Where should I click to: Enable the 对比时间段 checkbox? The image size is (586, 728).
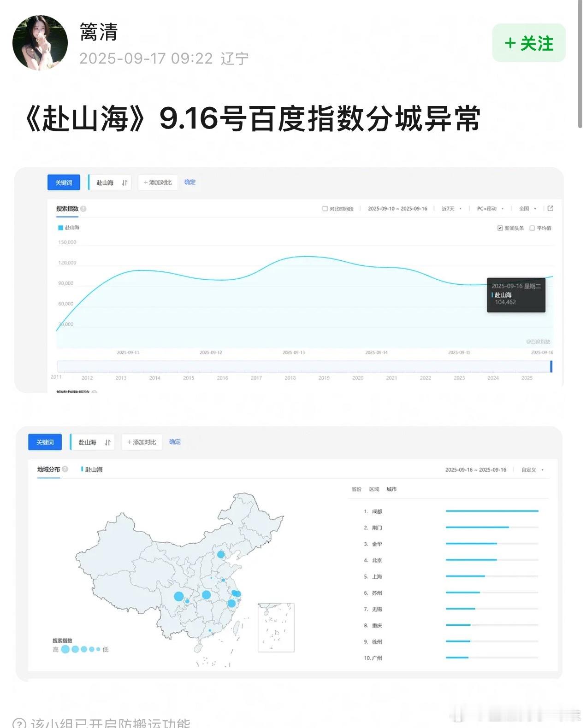click(325, 209)
